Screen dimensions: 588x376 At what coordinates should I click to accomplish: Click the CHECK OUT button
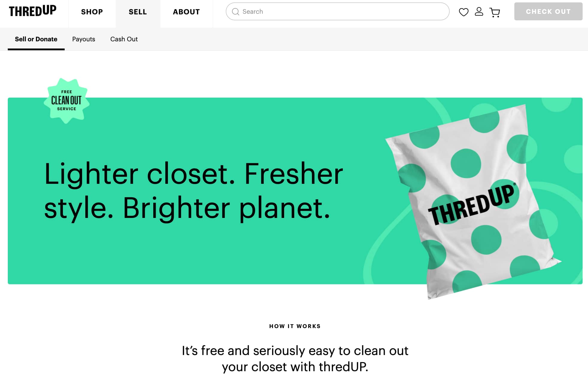pyautogui.click(x=548, y=12)
